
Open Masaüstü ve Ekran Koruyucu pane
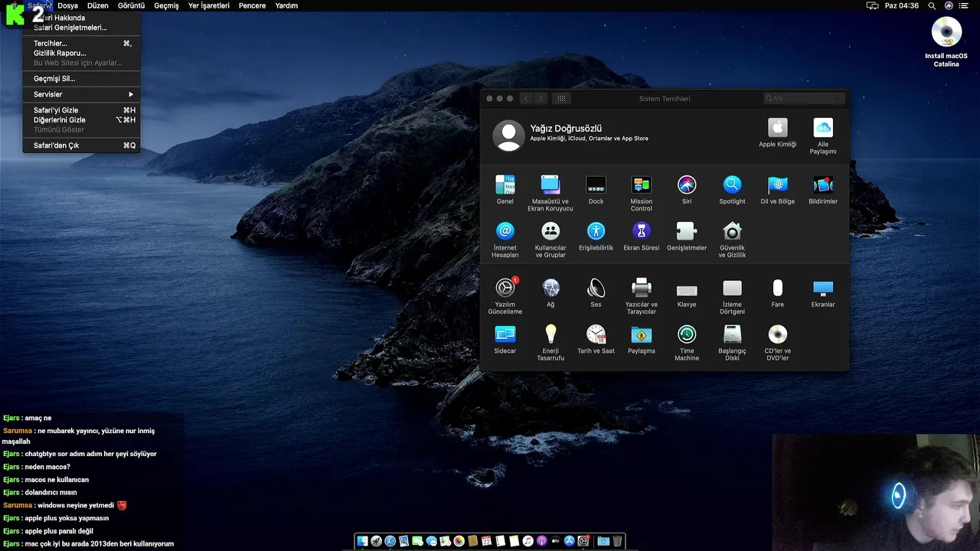click(550, 194)
